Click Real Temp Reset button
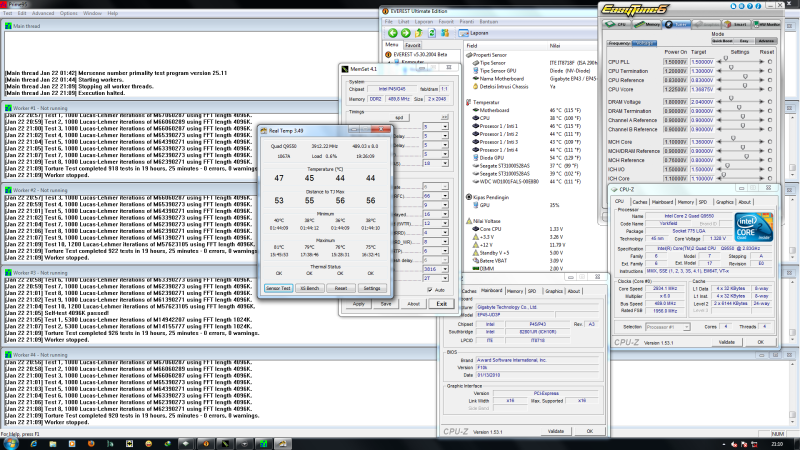 (341, 288)
